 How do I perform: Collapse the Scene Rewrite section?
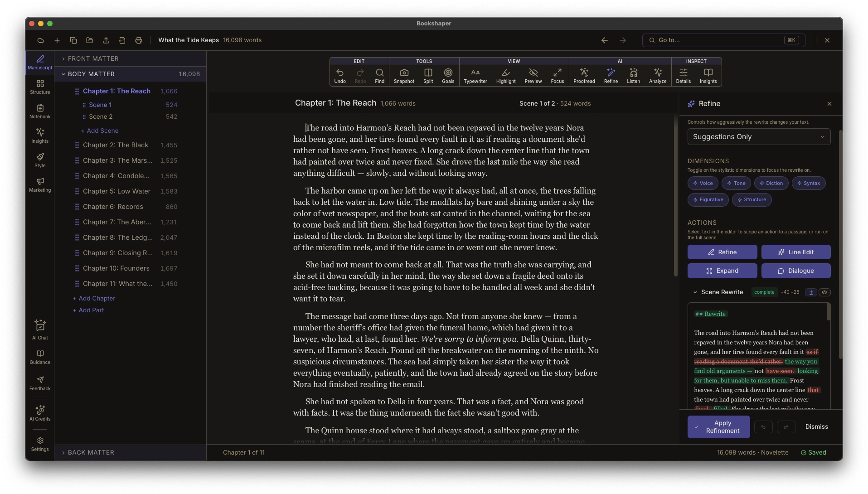click(x=695, y=292)
